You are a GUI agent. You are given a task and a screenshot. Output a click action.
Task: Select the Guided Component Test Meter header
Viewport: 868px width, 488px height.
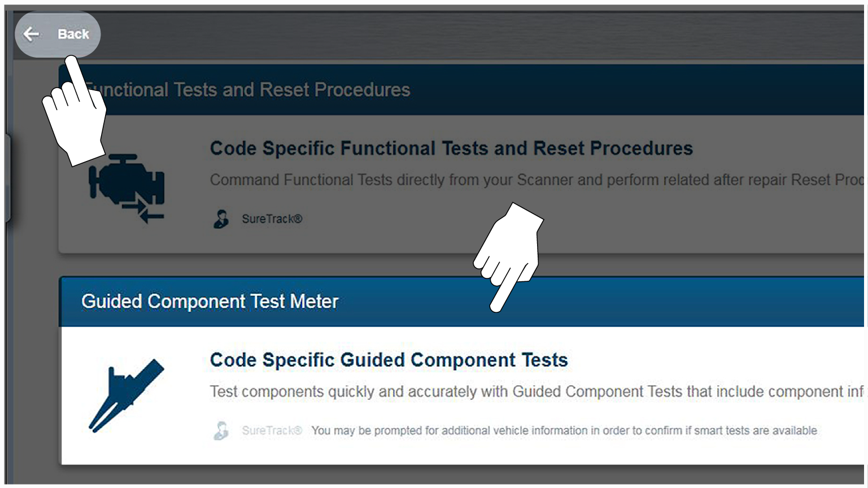tap(210, 302)
